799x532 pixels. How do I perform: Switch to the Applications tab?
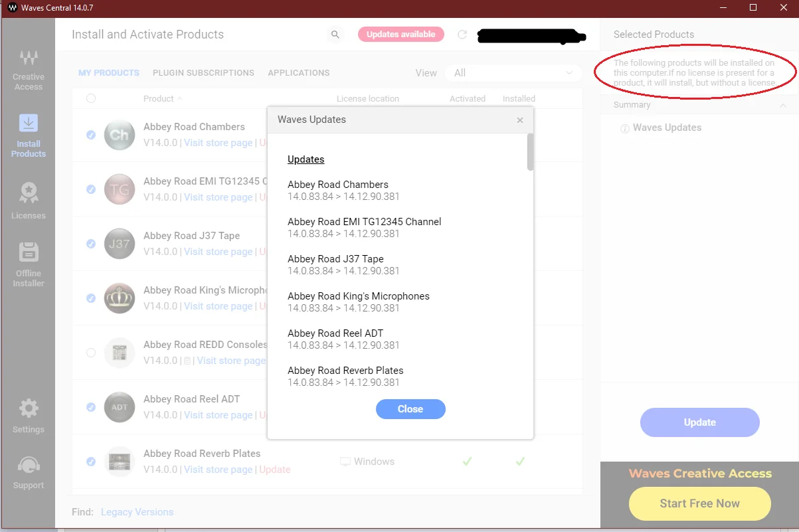tap(299, 72)
